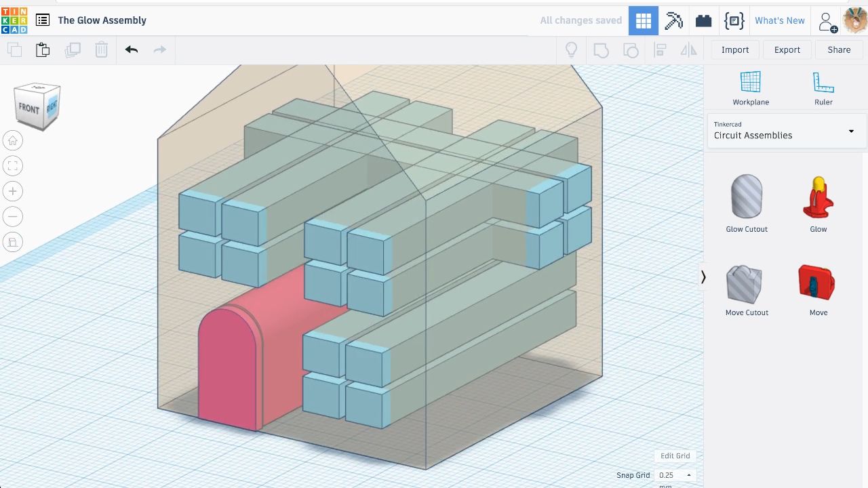
Task: Open the Align tool
Action: 660,49
